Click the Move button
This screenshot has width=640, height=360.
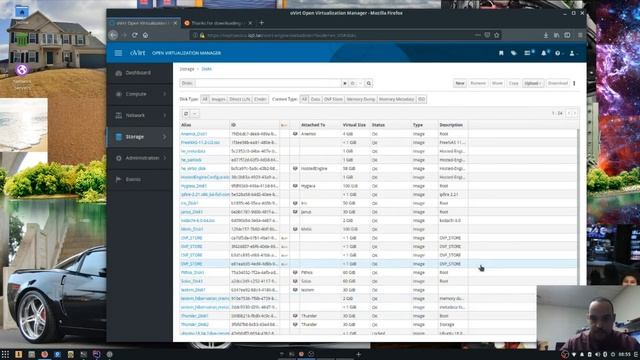coord(497,83)
